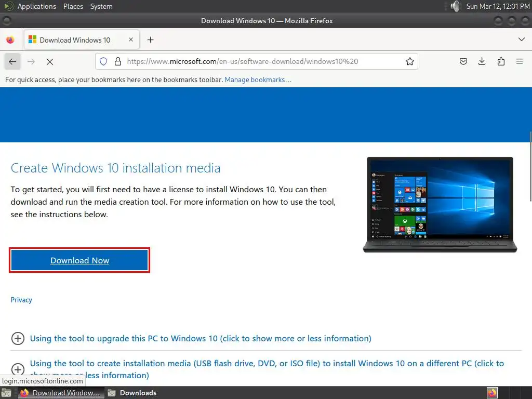Click window menu button in title bar
The height and width of the screenshot is (399, 532).
pyautogui.click(x=7, y=21)
